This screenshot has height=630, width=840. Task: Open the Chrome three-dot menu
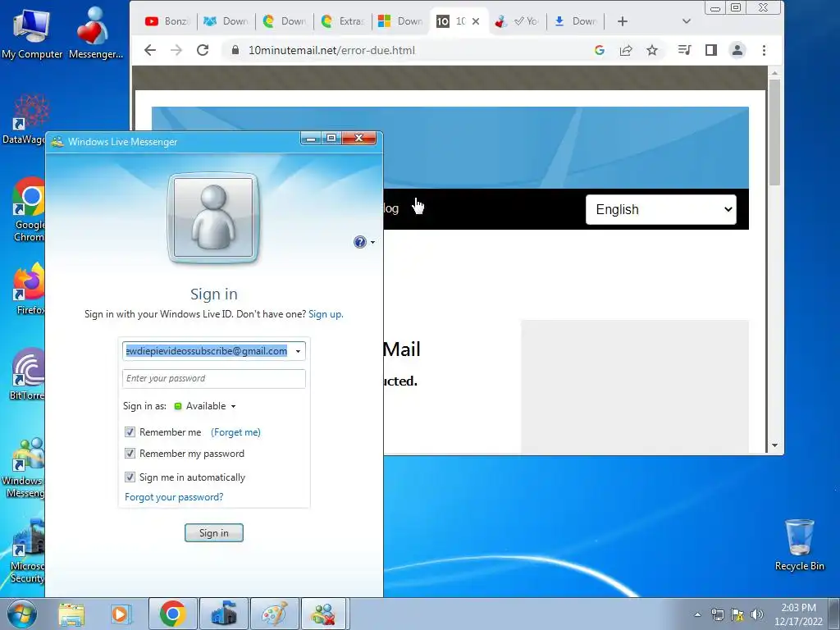click(x=764, y=50)
